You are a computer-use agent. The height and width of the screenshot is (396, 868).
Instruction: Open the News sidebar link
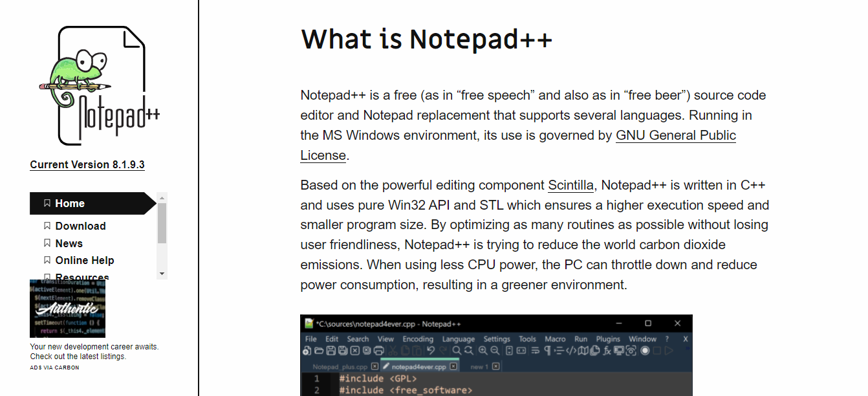coord(69,243)
